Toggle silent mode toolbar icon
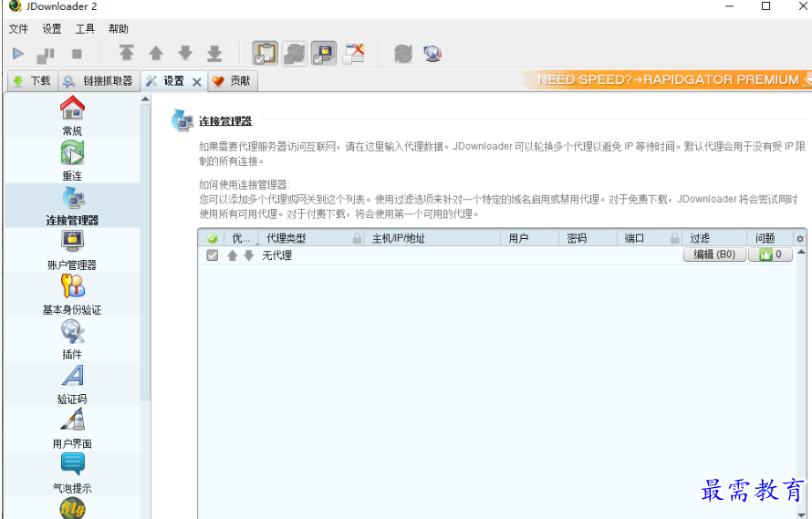812x519 pixels. [x=354, y=53]
